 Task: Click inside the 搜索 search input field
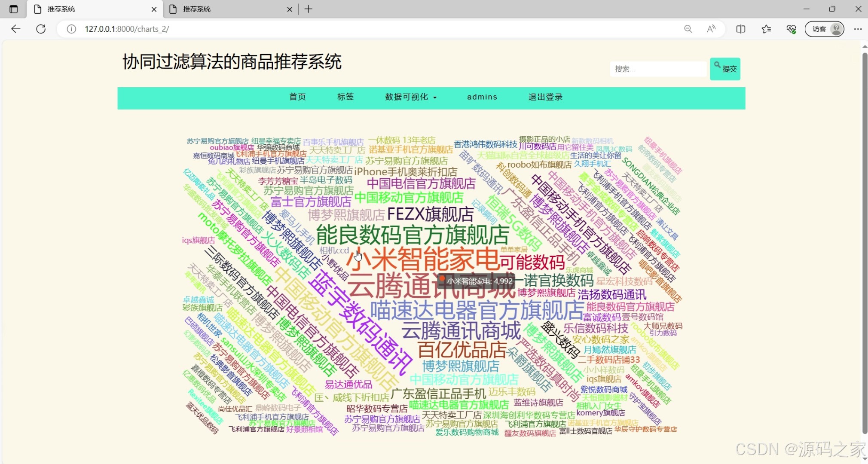657,68
